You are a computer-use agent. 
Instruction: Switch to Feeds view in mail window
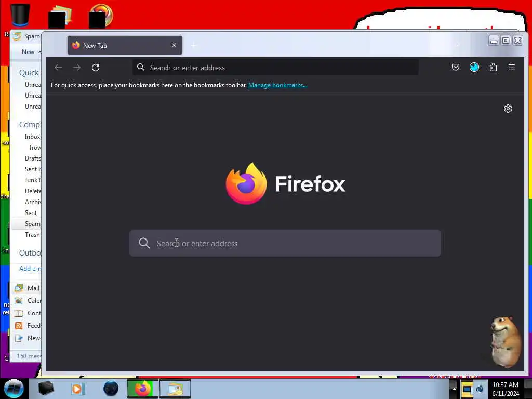coord(28,326)
